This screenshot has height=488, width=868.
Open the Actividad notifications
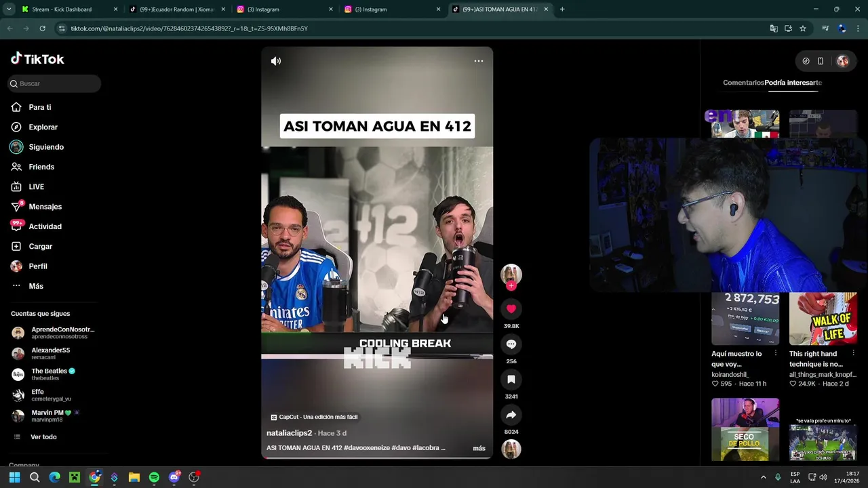coord(45,226)
